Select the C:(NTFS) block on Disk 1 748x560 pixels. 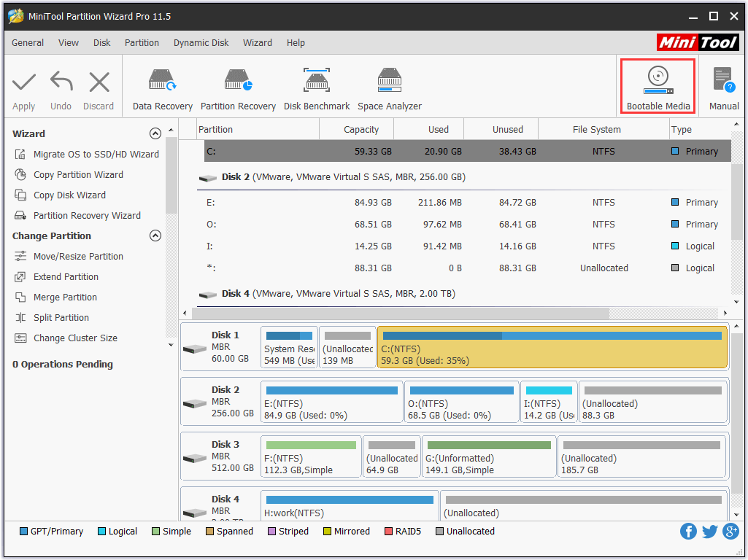552,347
